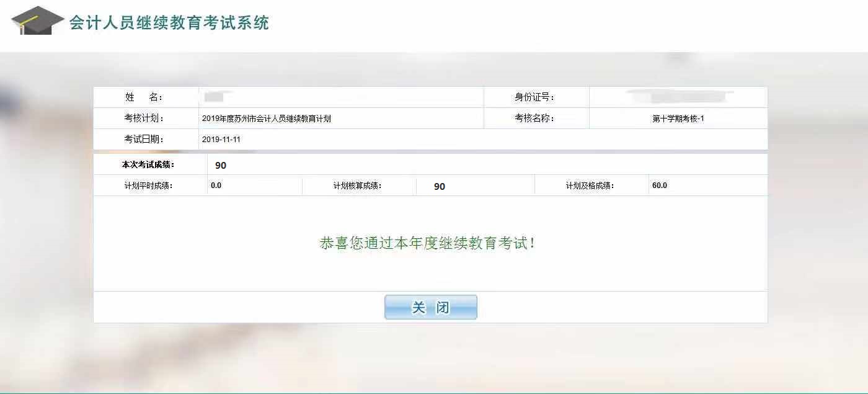Select the 2019年度苏州市会计人员继续教育计划 text
This screenshot has width=868, height=394.
coord(267,119)
